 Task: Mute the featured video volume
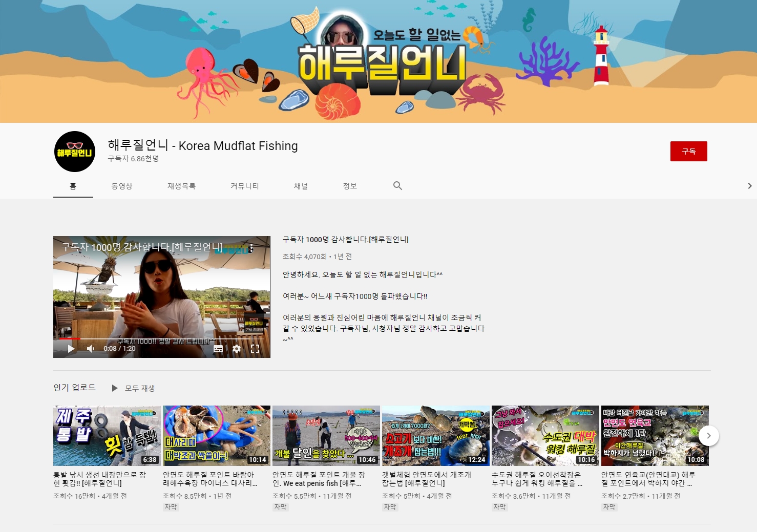pos(91,349)
